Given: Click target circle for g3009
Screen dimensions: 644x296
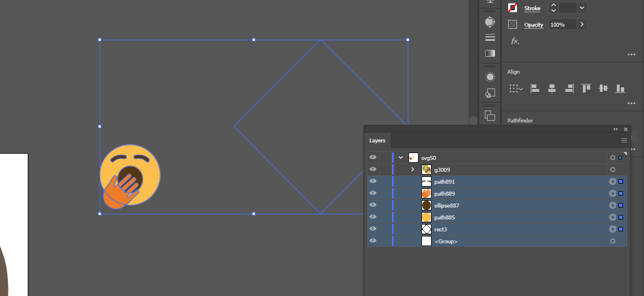Looking at the screenshot, I should pyautogui.click(x=613, y=170).
